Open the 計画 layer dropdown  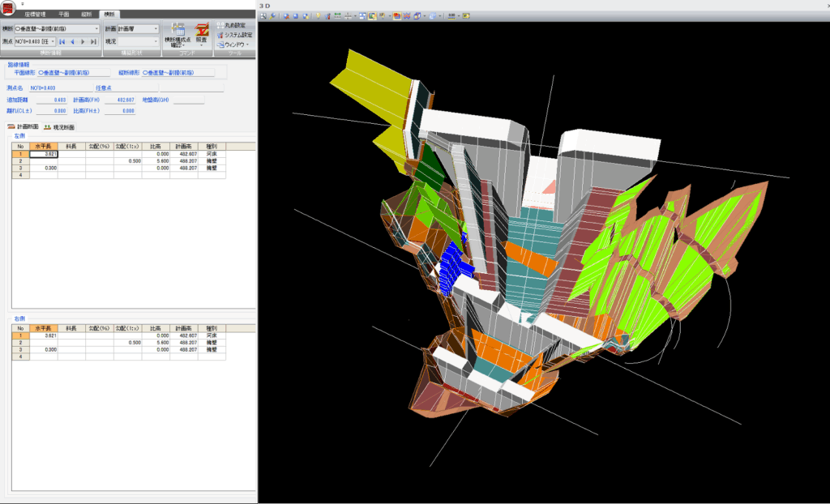point(156,28)
